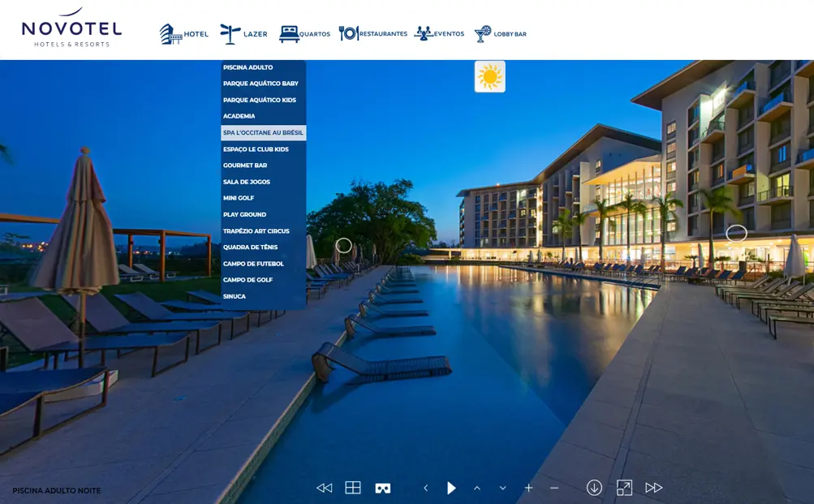Open the download arrow control
This screenshot has width=814, height=504.
point(594,487)
